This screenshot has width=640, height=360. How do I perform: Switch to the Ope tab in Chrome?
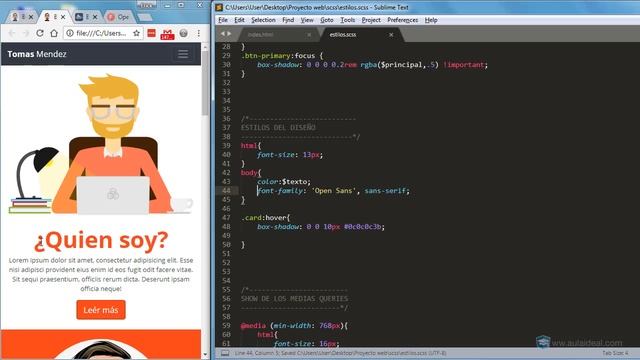tap(119, 17)
